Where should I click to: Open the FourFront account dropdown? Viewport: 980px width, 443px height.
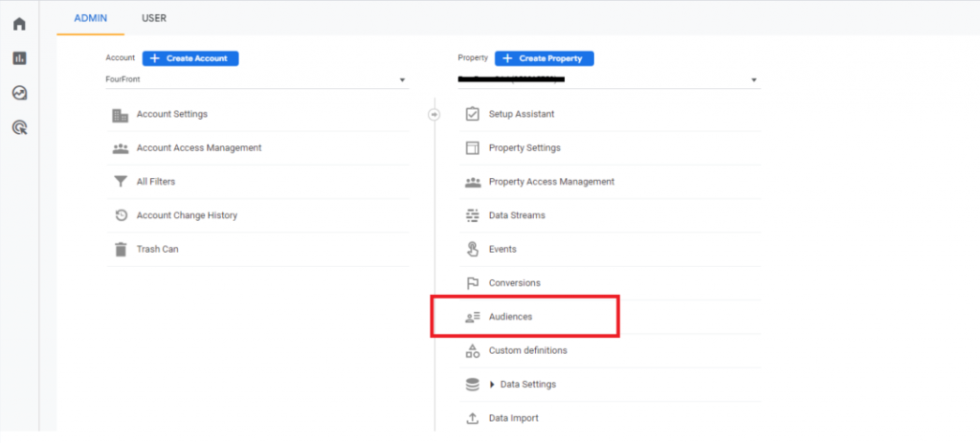click(x=256, y=80)
